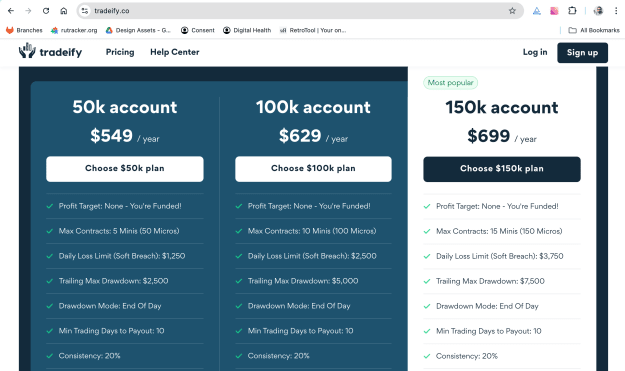Screen dimensions: 625x371
Task: Go back to the previous page
Action: pyautogui.click(x=11, y=11)
